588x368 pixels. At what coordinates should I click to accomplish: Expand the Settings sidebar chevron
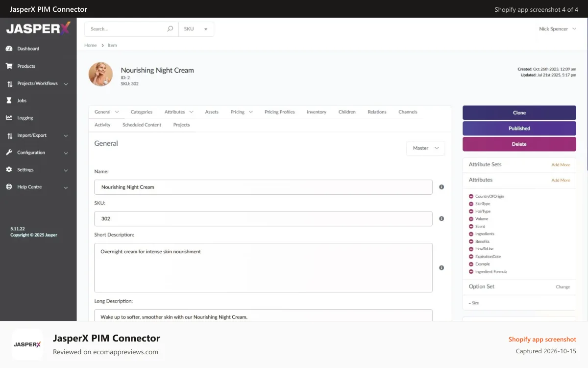pyautogui.click(x=66, y=170)
